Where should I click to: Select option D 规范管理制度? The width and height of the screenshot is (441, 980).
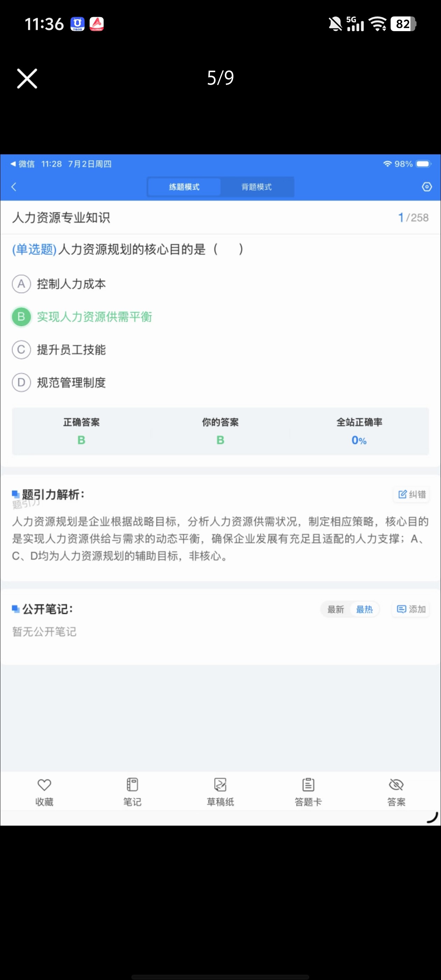point(59,382)
